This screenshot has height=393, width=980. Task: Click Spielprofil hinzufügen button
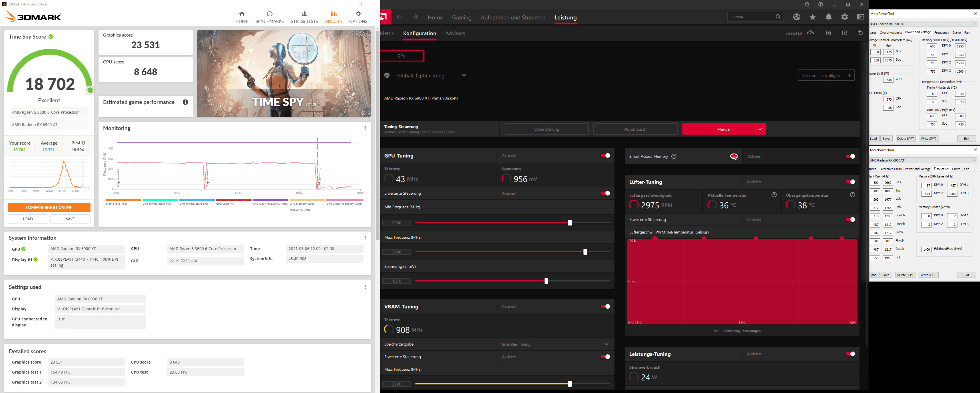point(826,75)
